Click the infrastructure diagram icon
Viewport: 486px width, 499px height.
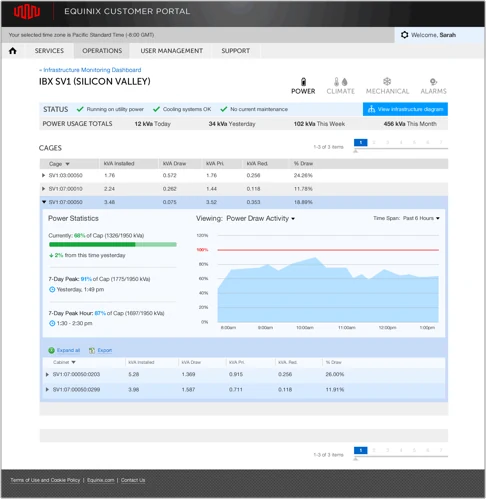click(x=371, y=109)
